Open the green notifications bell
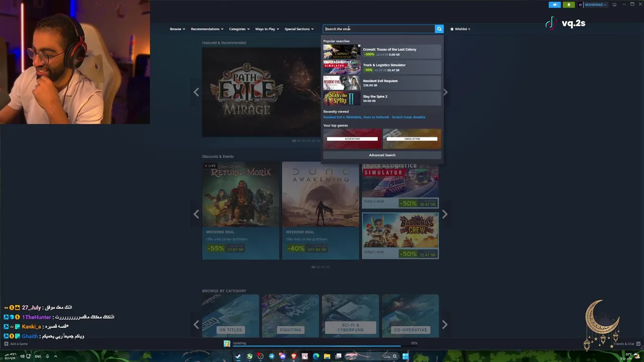The width and height of the screenshot is (644, 362). tap(569, 5)
